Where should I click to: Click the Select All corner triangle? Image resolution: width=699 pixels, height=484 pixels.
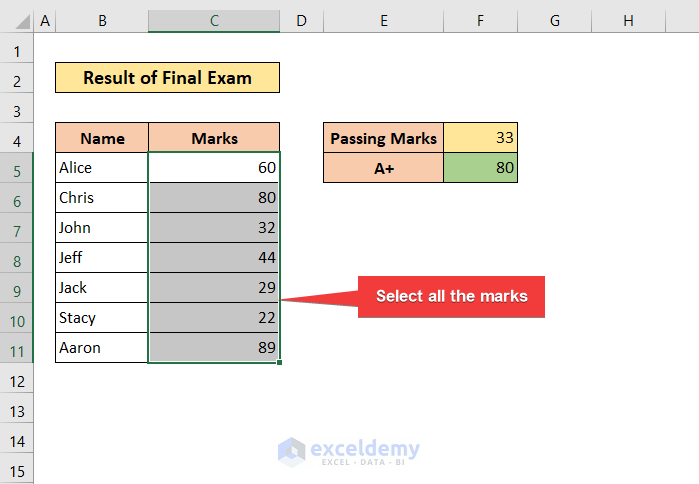[17, 21]
